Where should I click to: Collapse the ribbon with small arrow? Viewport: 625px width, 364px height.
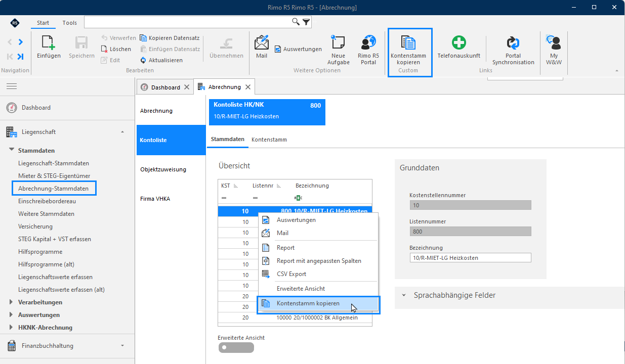click(616, 71)
